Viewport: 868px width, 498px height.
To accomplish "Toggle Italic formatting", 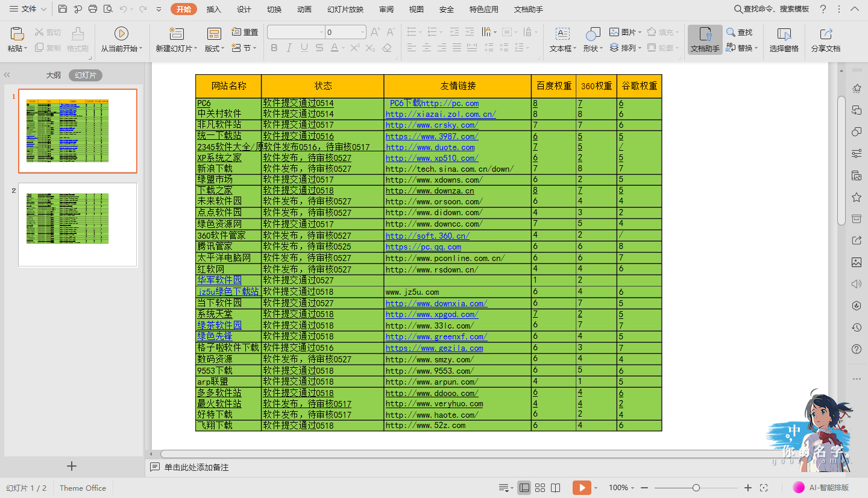I will (x=289, y=48).
